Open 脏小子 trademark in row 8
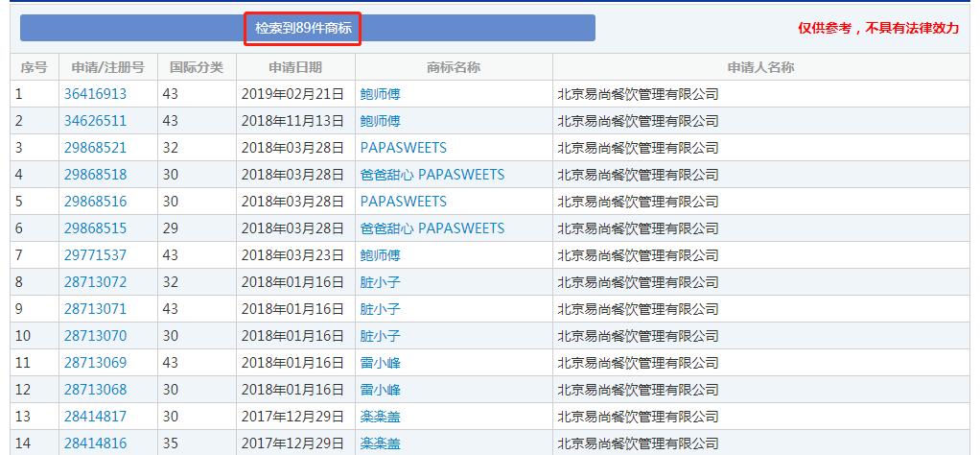Image resolution: width=980 pixels, height=455 pixels. (x=380, y=282)
